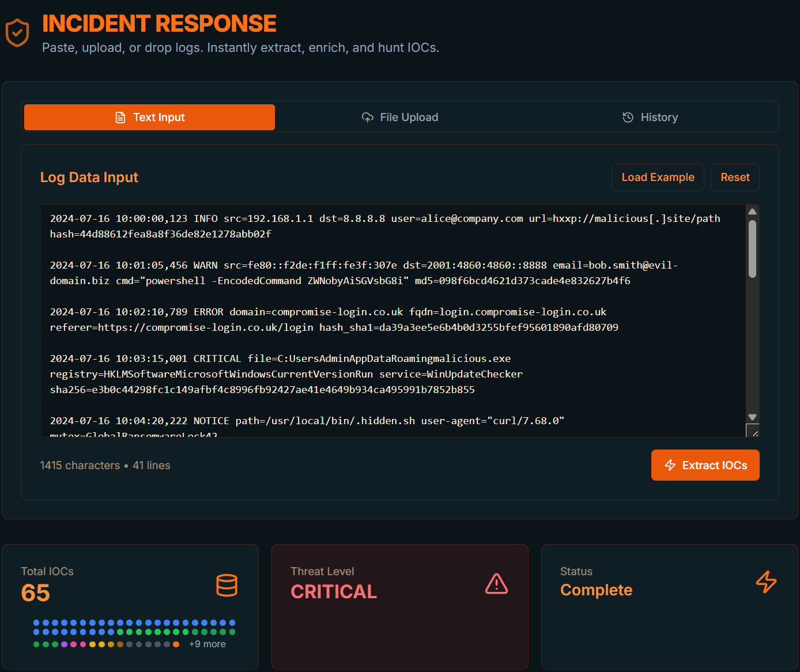The width and height of the screenshot is (800, 672).
Task: Click the '65' Total IOCs value
Action: pyautogui.click(x=36, y=593)
